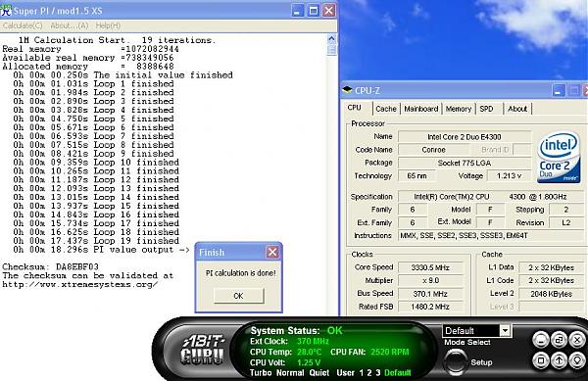Viewport: 588px width, 381px height.
Task: Switch to the CPU tab in CPU-Z
Action: 355,108
